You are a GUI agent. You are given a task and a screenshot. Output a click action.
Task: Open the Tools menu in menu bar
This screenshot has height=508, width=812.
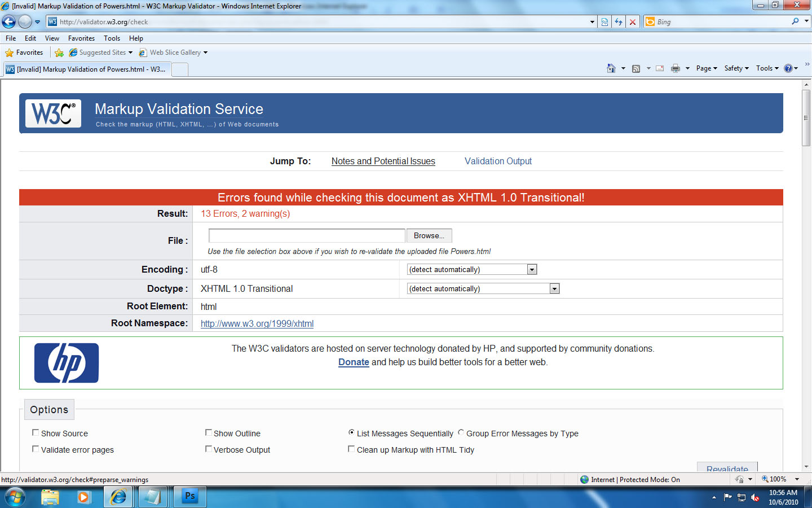point(112,38)
